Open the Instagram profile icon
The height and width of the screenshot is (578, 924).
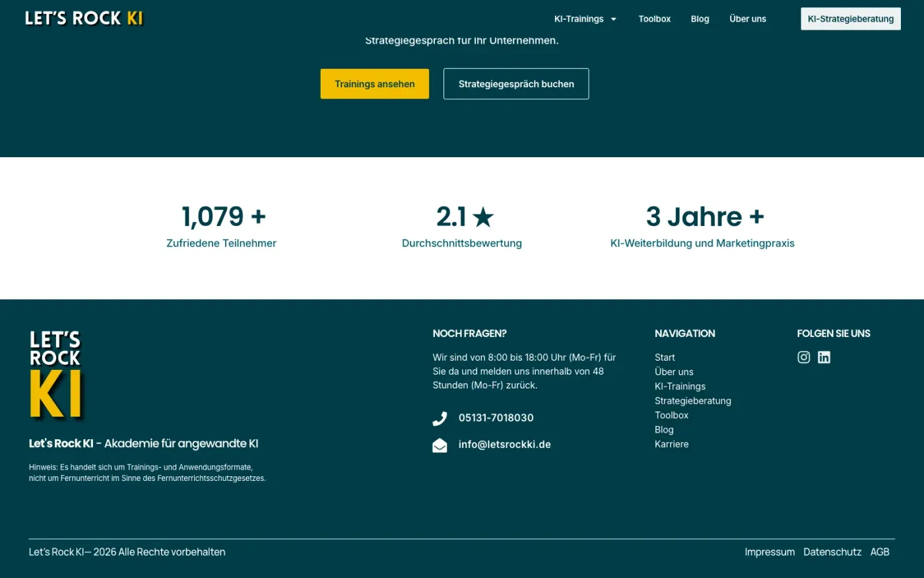point(803,357)
